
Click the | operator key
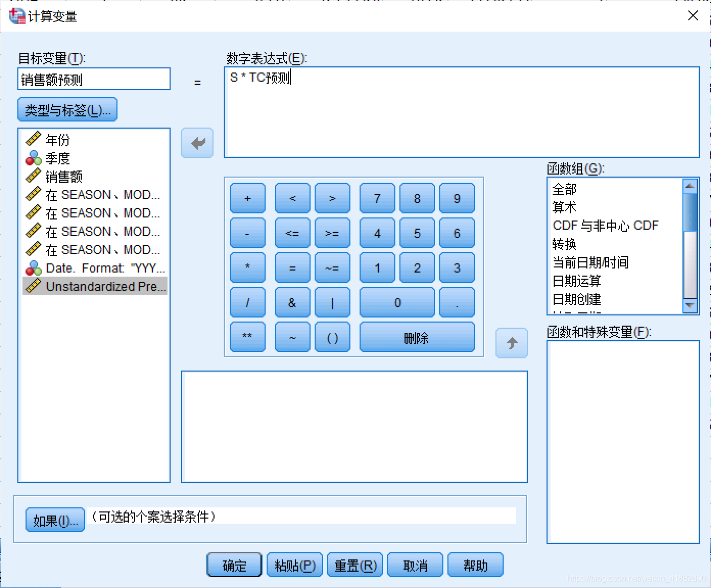(333, 303)
